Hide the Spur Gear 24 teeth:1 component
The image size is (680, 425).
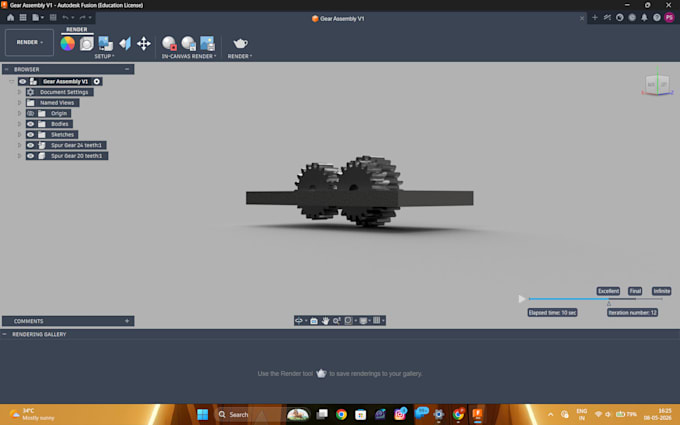click(x=30, y=145)
